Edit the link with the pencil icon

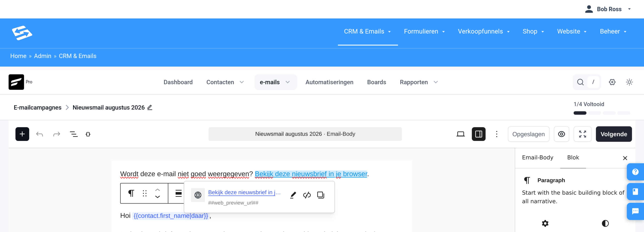pos(293,195)
